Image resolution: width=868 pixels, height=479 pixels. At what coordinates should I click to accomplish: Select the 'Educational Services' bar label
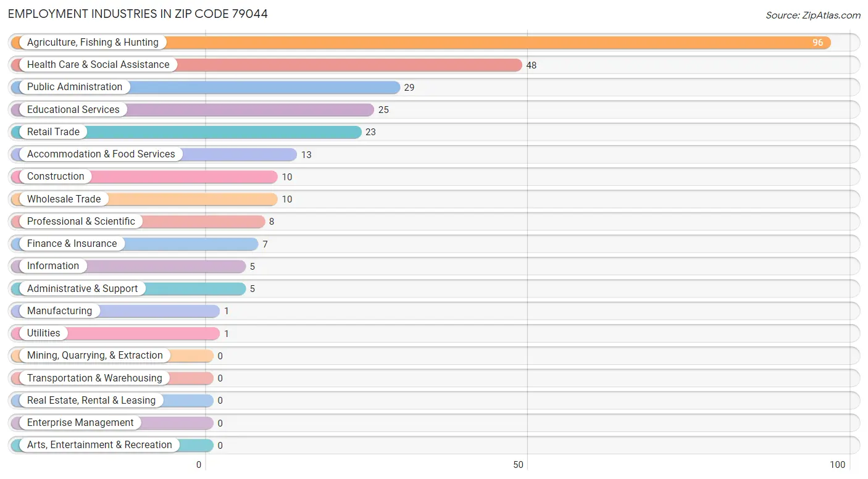(73, 110)
